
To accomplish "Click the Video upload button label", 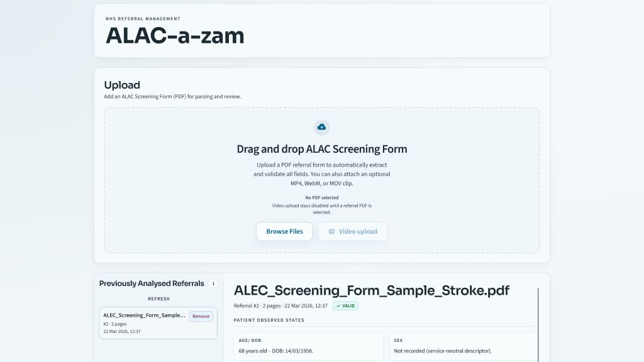I will (358, 231).
